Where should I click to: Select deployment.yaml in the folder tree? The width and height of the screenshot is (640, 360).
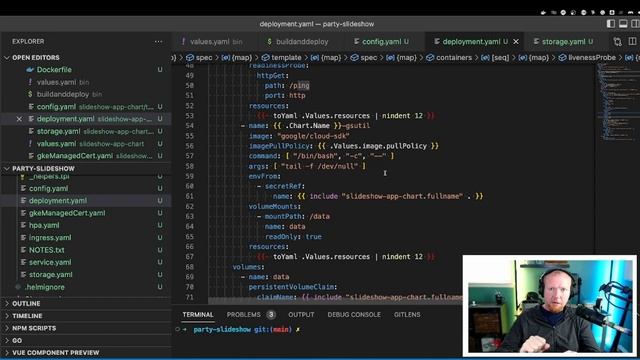[86, 201]
